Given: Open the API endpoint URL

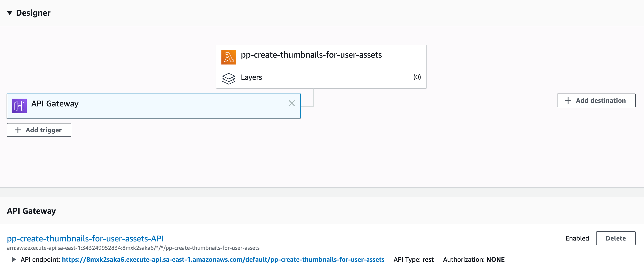Looking at the screenshot, I should pos(223,259).
